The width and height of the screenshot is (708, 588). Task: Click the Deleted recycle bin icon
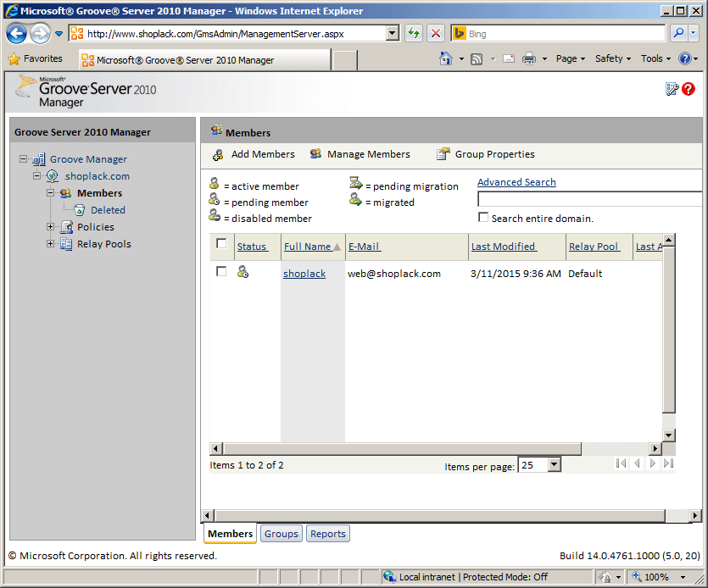(80, 210)
